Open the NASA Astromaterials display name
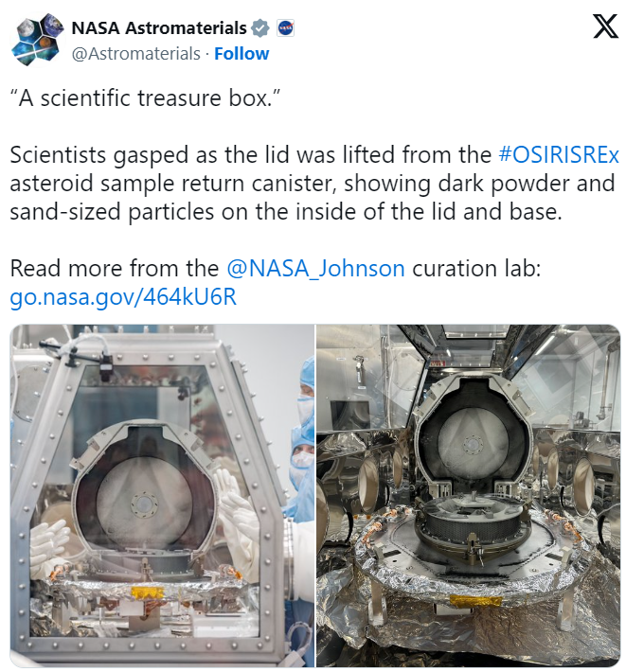The width and height of the screenshot is (626, 672). tap(159, 28)
